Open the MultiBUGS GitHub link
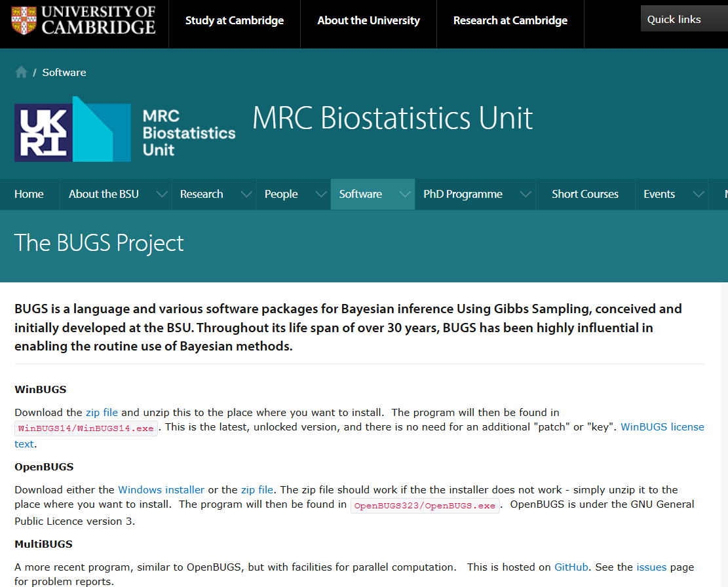 pyautogui.click(x=571, y=567)
